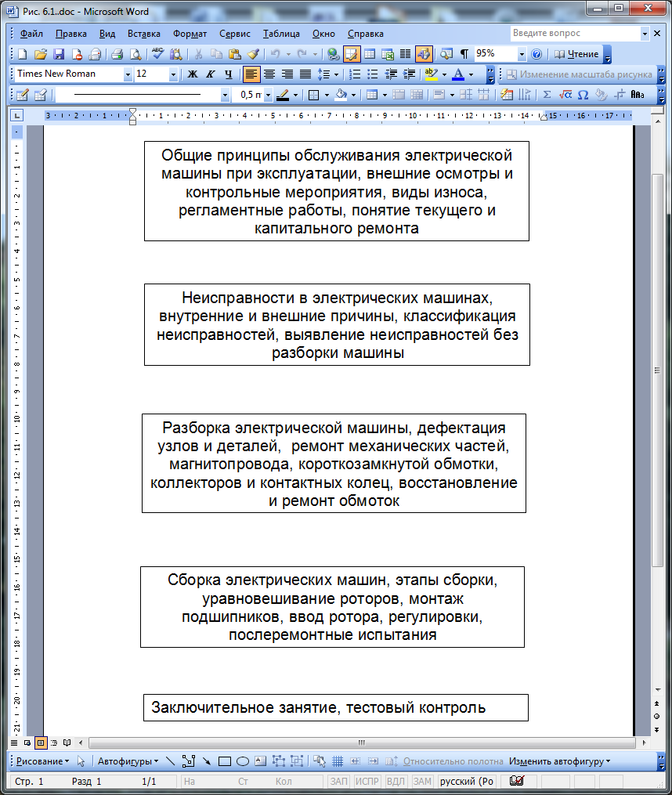Toggle italic formatting (К)
Image resolution: width=672 pixels, height=795 pixels.
click(211, 74)
